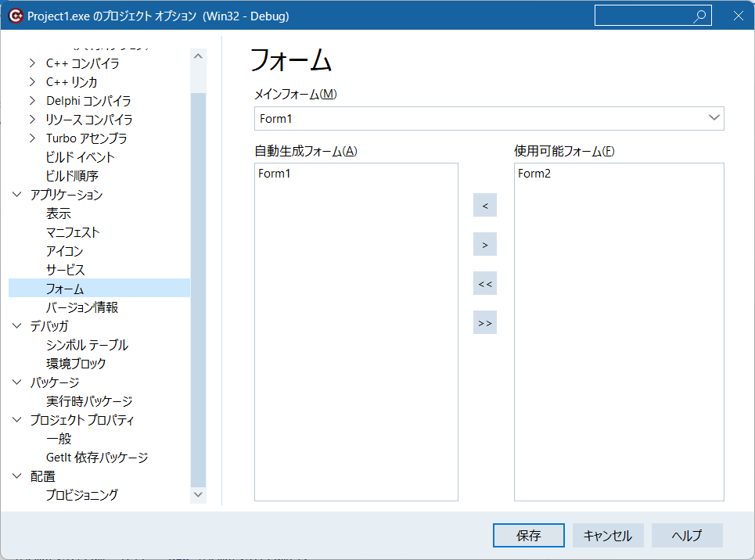
Task: Open GetIt 依存パッケージ page
Action: pos(97,458)
